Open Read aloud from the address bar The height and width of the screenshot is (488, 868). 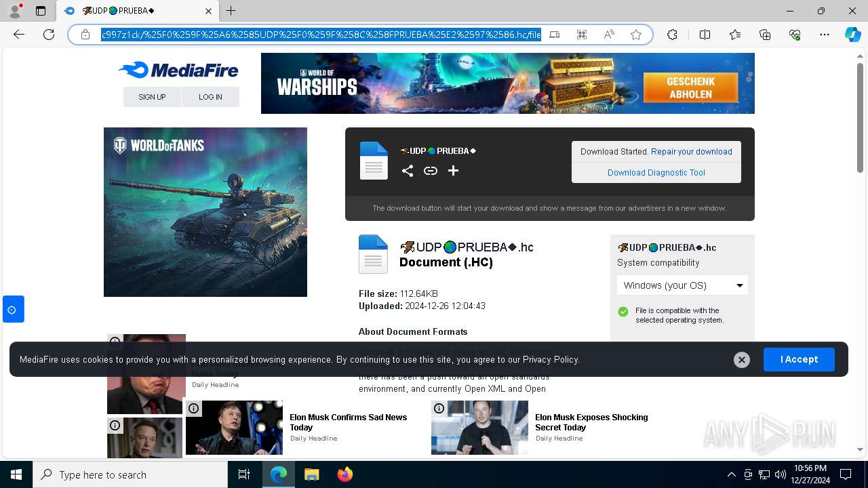point(609,35)
